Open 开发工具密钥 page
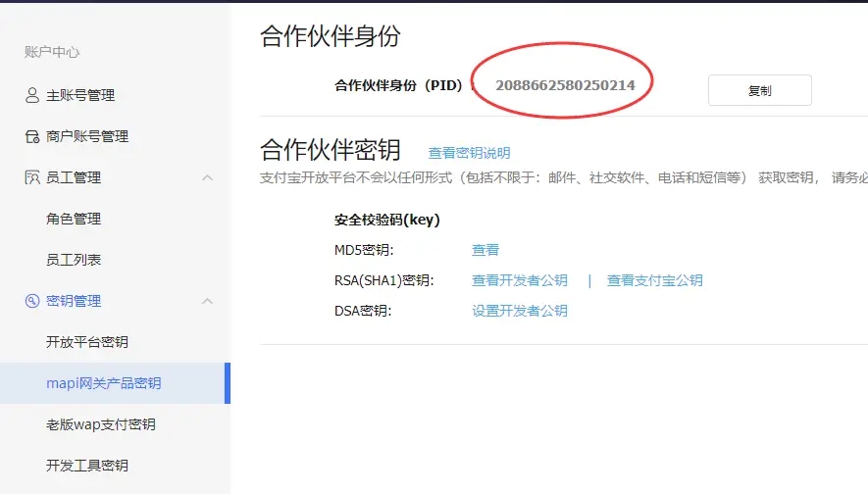Image resolution: width=868 pixels, height=494 pixels. pyautogui.click(x=87, y=466)
